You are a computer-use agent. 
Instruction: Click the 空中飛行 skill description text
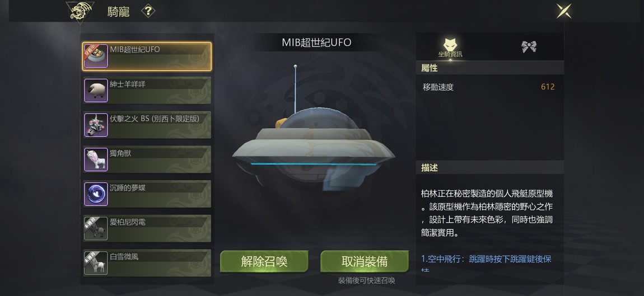coord(486,259)
